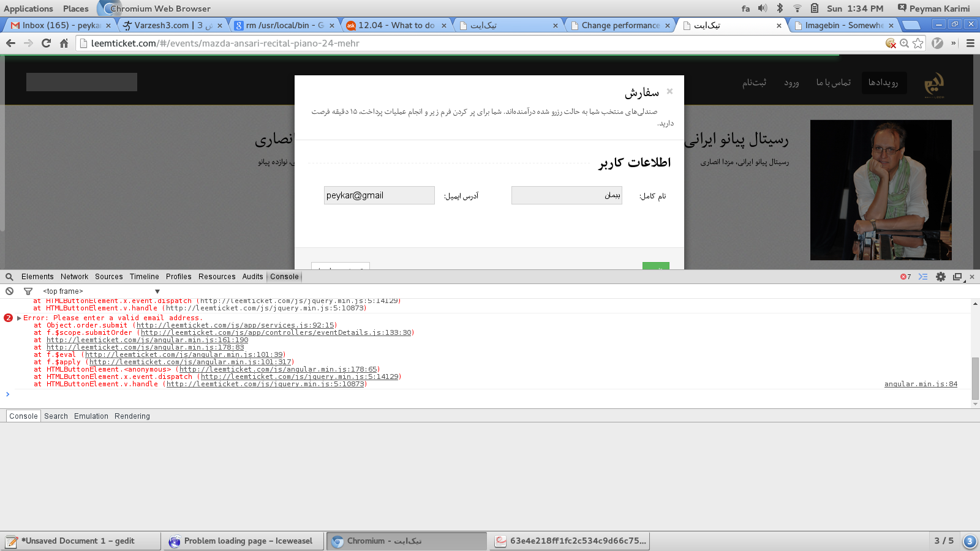Click the Wi-Fi network icon
This screenshot has width=980, height=551.
click(797, 9)
